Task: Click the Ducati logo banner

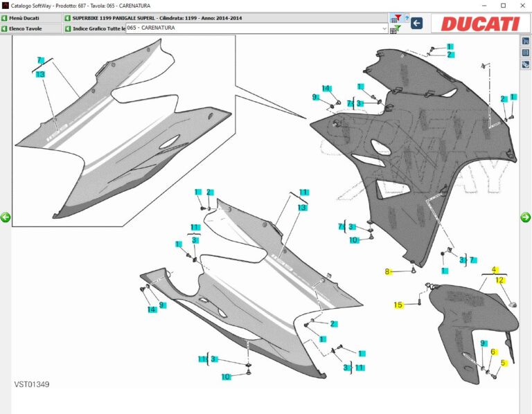Action: coord(480,24)
